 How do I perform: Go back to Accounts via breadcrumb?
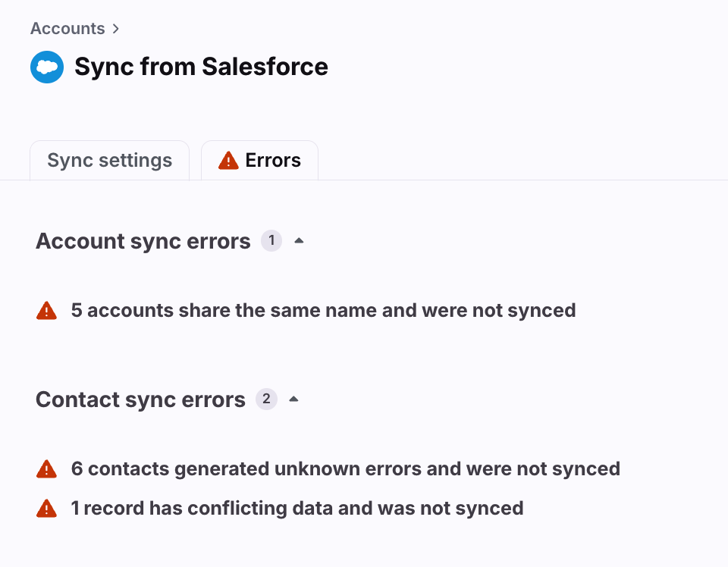67,29
